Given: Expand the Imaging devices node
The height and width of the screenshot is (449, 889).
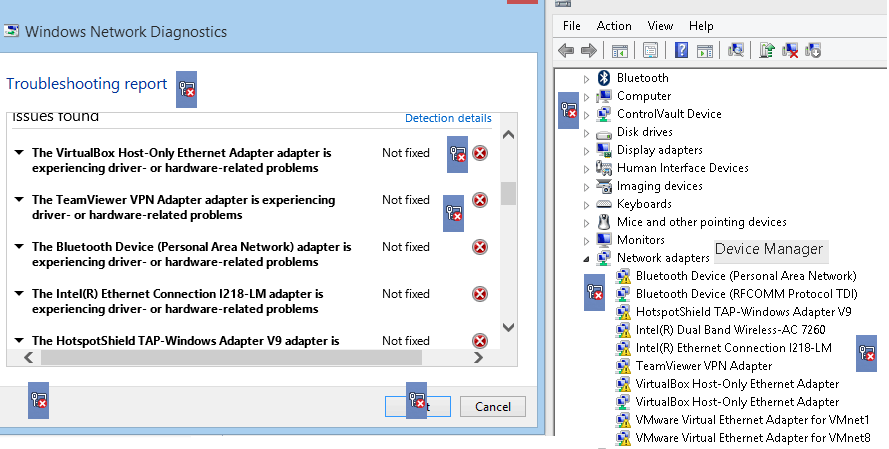Looking at the screenshot, I should [587, 187].
